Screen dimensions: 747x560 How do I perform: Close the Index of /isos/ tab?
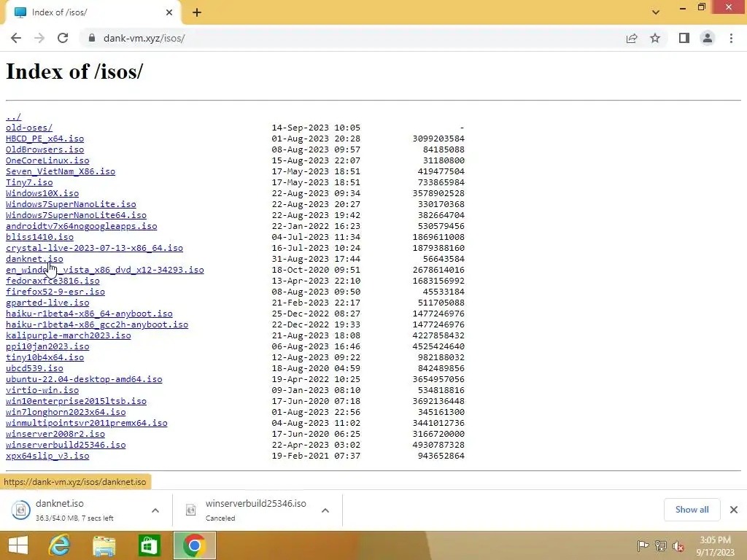(169, 12)
